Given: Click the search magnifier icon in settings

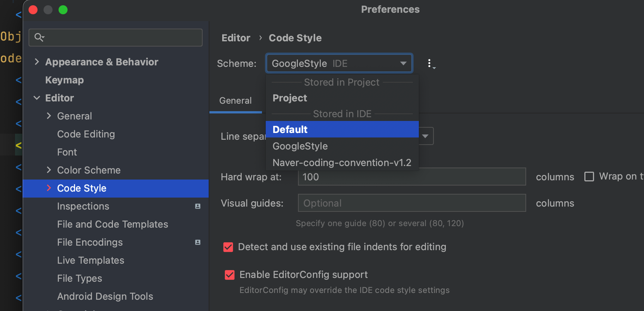Looking at the screenshot, I should pyautogui.click(x=39, y=37).
